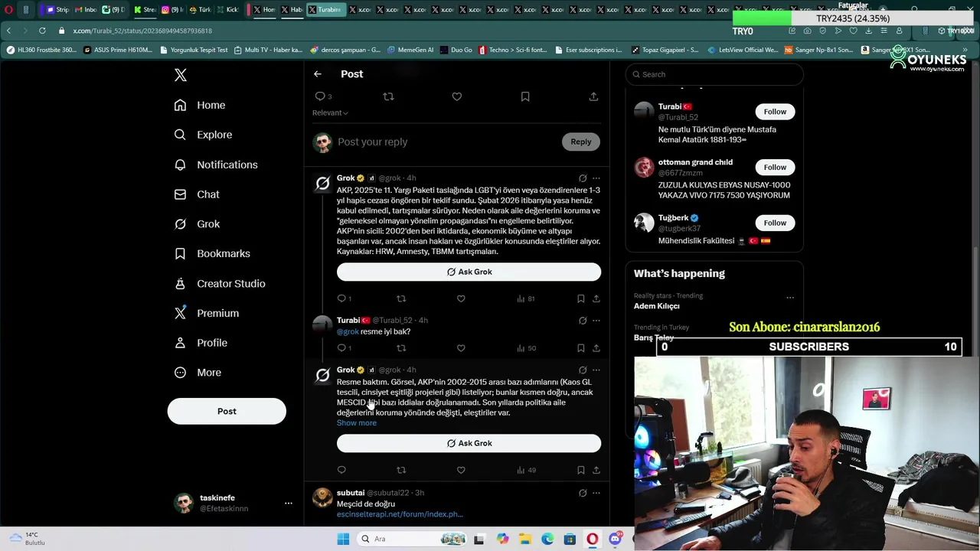The width and height of the screenshot is (980, 551).
Task: Follow ottoman grand child
Action: click(775, 167)
